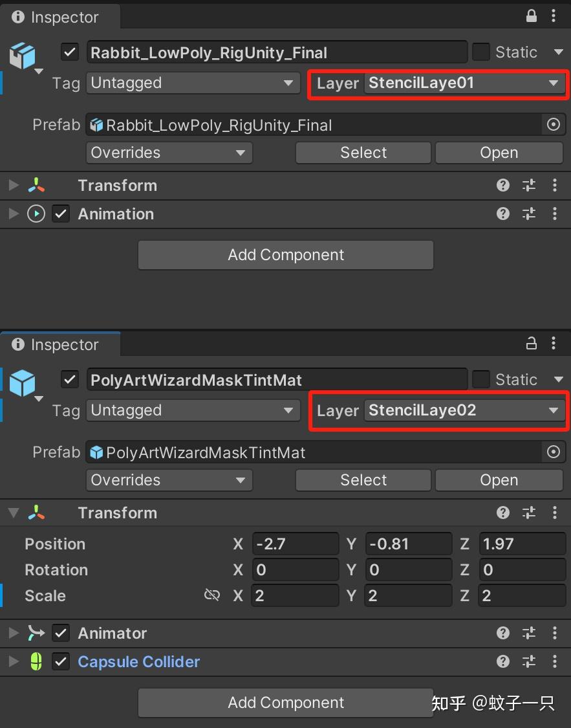Viewport: 571px width, 728px height.
Task: Click the Position X field showing -2.7
Action: click(x=296, y=544)
